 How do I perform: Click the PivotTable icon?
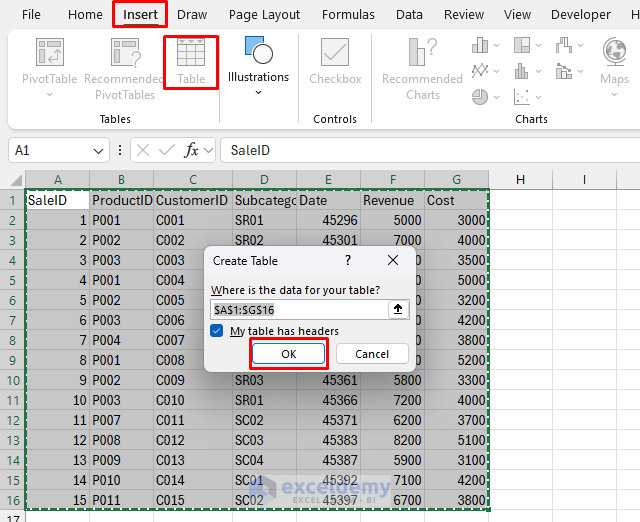49,52
